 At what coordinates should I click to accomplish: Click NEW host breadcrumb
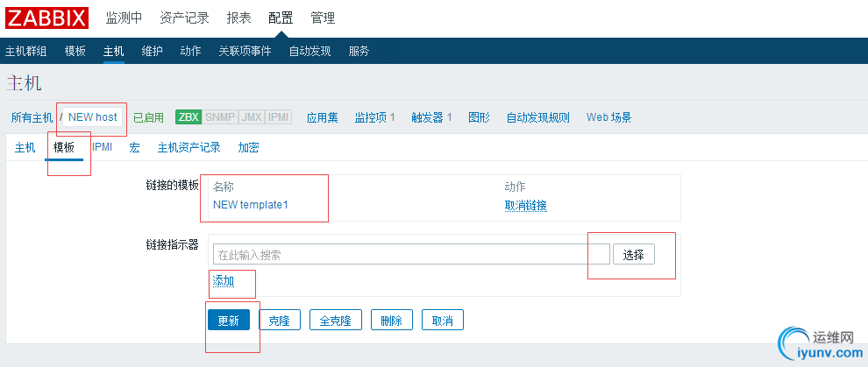tap(92, 117)
